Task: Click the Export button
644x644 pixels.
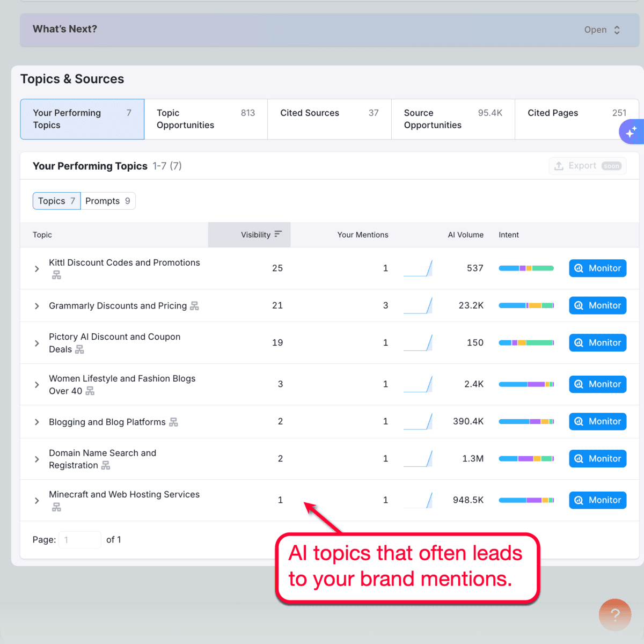Action: [x=587, y=166]
